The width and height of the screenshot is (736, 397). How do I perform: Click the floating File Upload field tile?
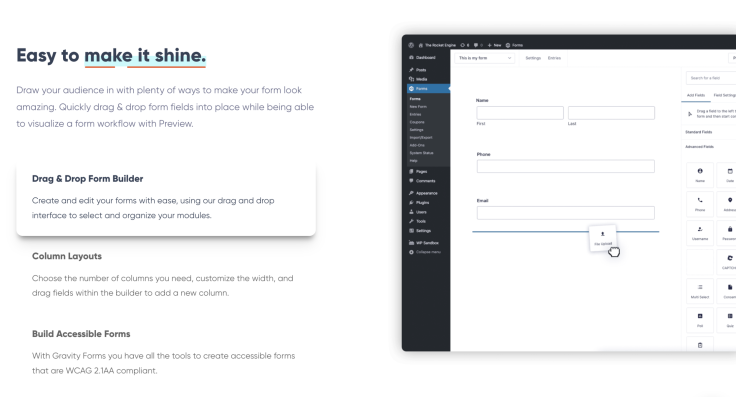point(603,238)
